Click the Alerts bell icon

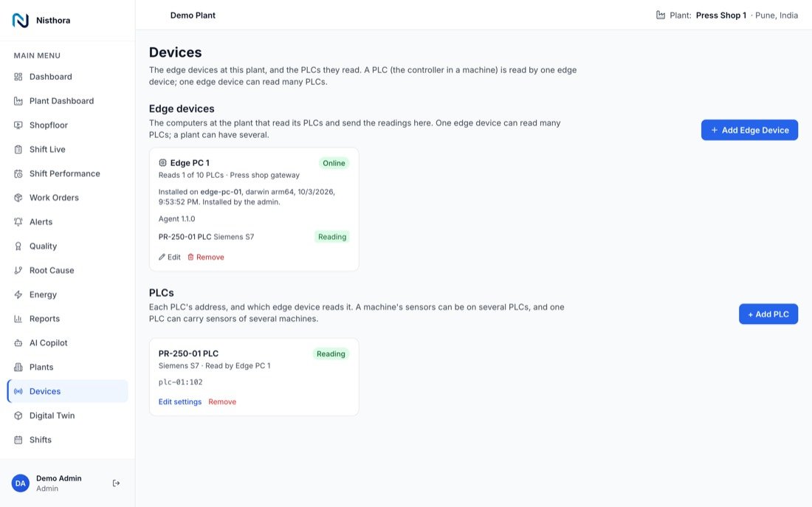pyautogui.click(x=18, y=222)
